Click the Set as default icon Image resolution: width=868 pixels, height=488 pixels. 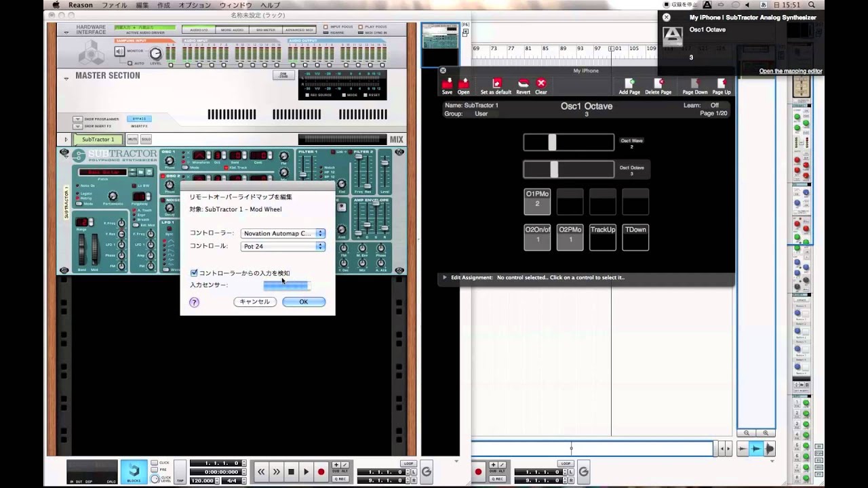coord(496,83)
